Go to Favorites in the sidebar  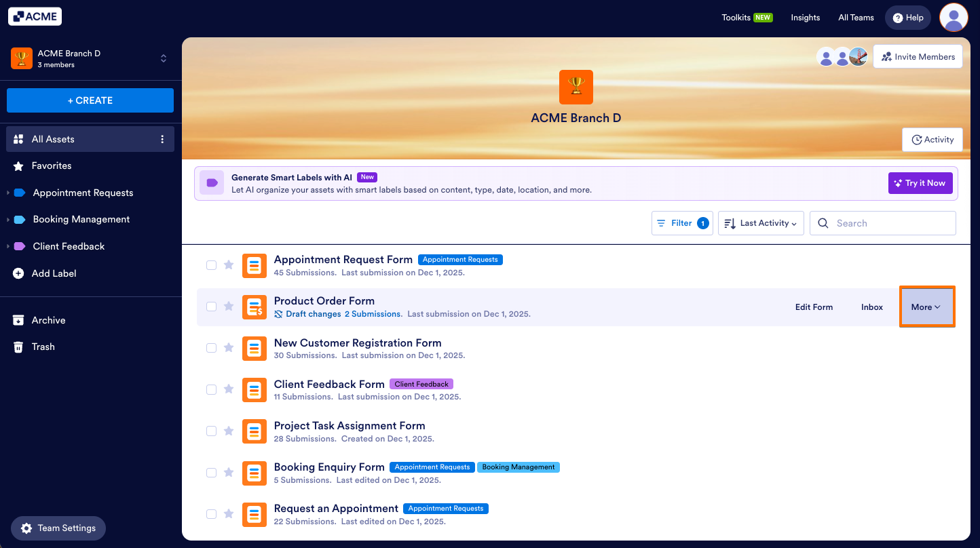click(x=90, y=165)
